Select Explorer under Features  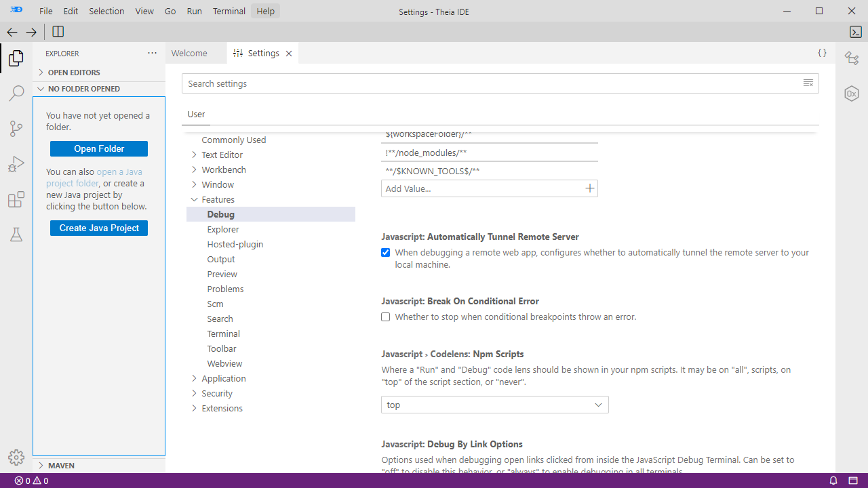[223, 229]
